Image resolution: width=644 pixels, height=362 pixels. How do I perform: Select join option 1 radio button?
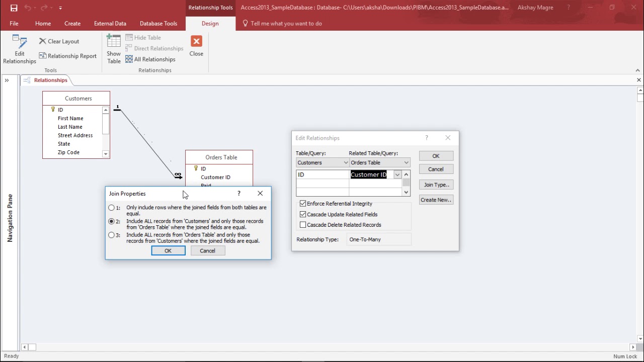(112, 208)
